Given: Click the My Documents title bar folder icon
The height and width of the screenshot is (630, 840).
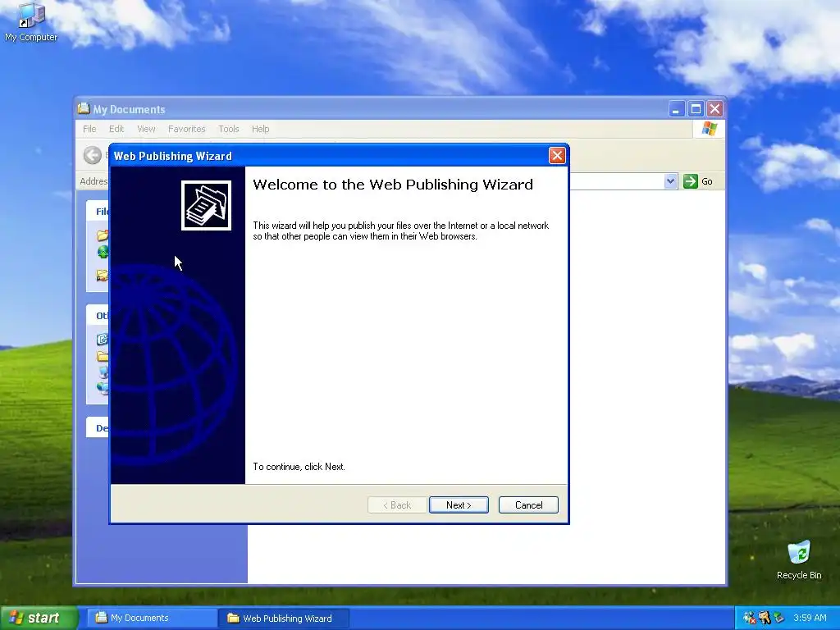Looking at the screenshot, I should 84,109.
